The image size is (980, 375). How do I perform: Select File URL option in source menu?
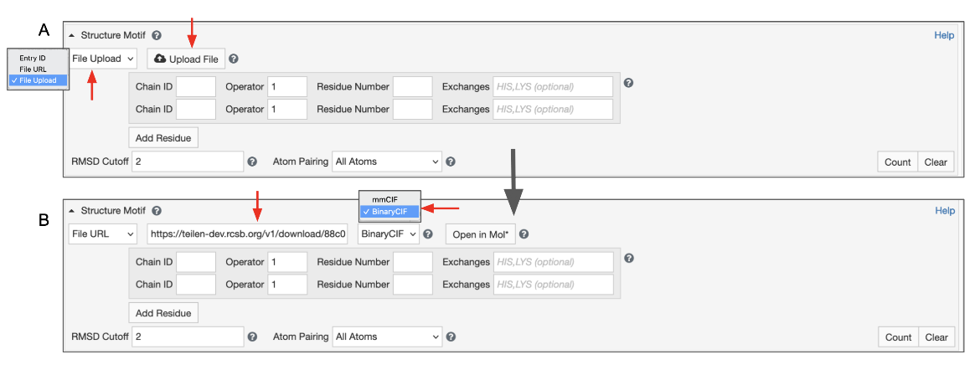click(34, 69)
